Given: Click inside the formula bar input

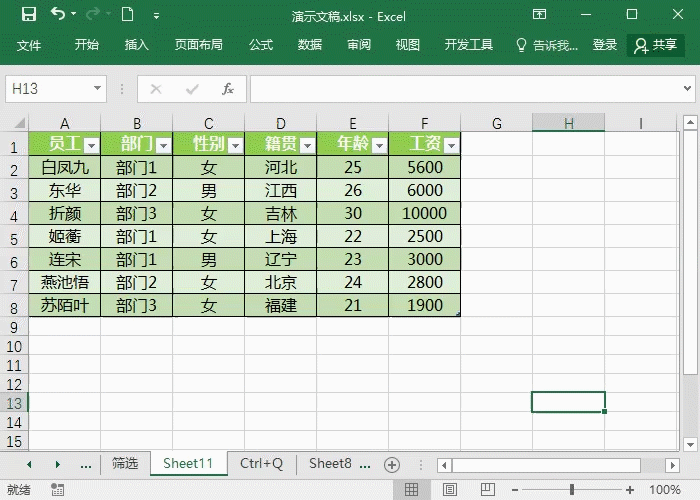Looking at the screenshot, I should coord(464,89).
